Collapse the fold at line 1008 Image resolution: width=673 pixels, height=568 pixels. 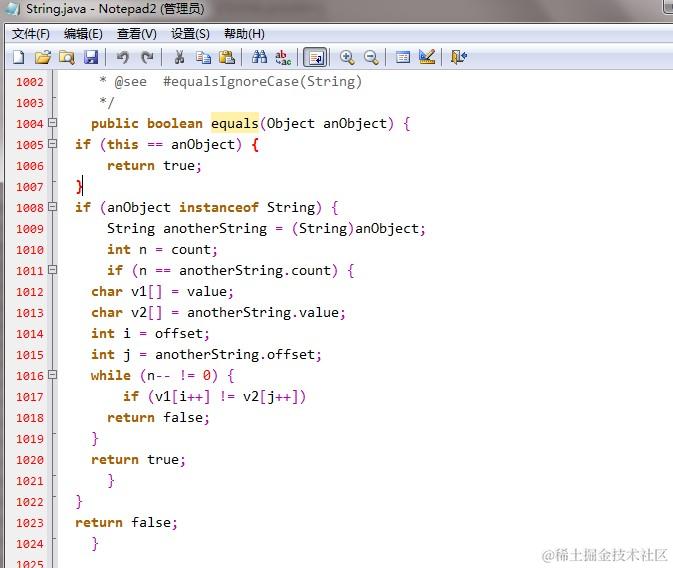click(x=52, y=207)
